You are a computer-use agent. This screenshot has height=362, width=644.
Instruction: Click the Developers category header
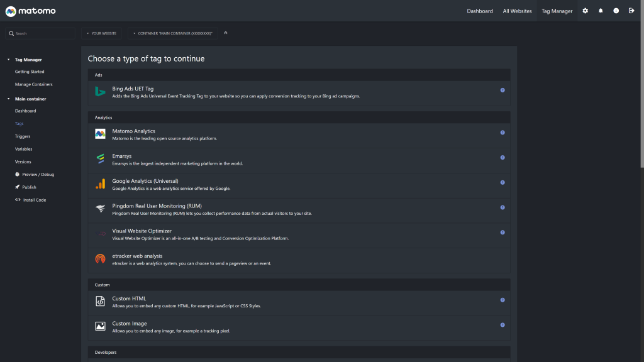pos(299,352)
